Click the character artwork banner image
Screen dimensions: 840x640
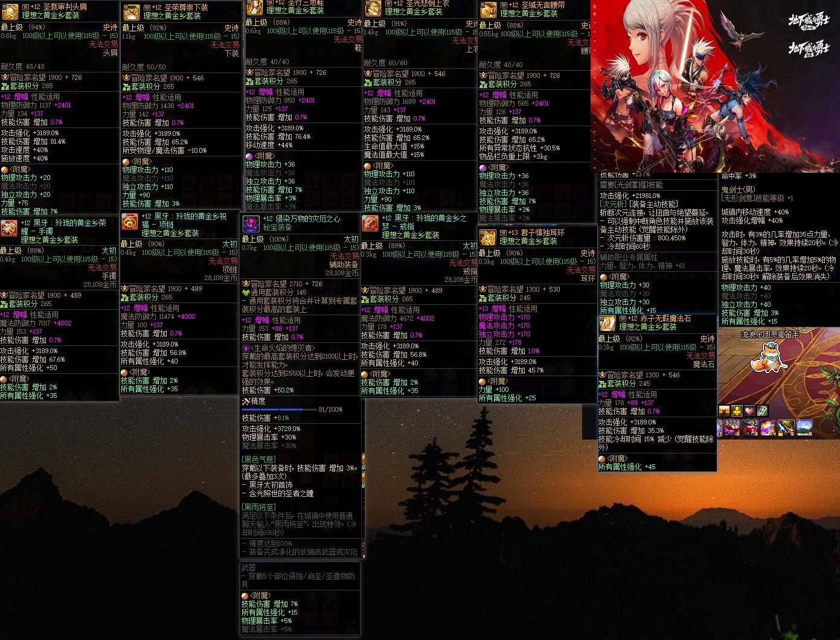pyautogui.click(x=715, y=86)
